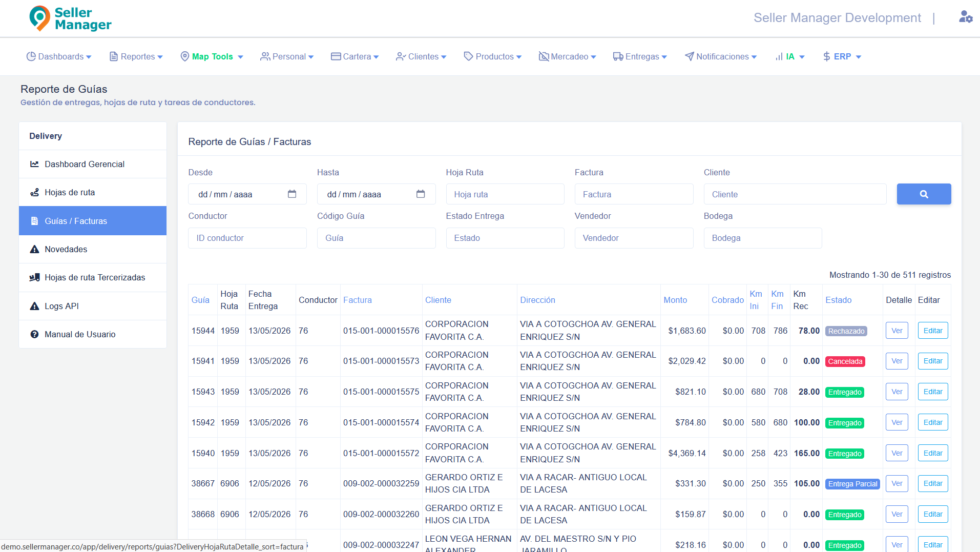This screenshot has width=980, height=552.
Task: Click Editar button for guía 15941
Action: (933, 361)
